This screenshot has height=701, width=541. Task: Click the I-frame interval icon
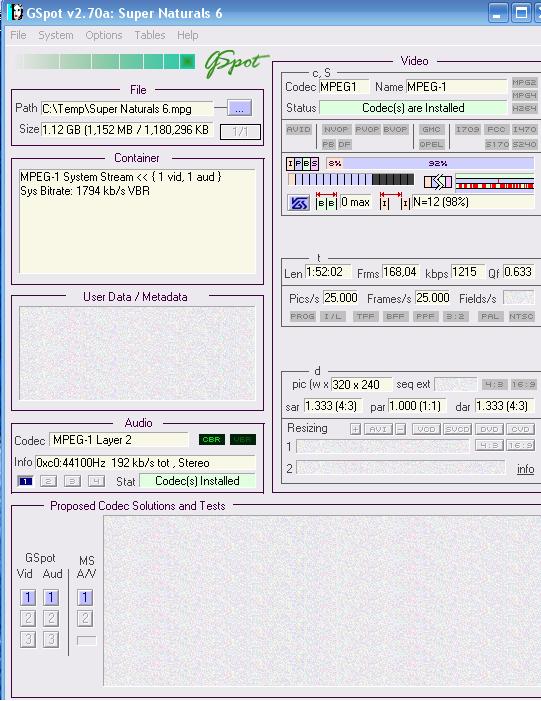point(394,201)
